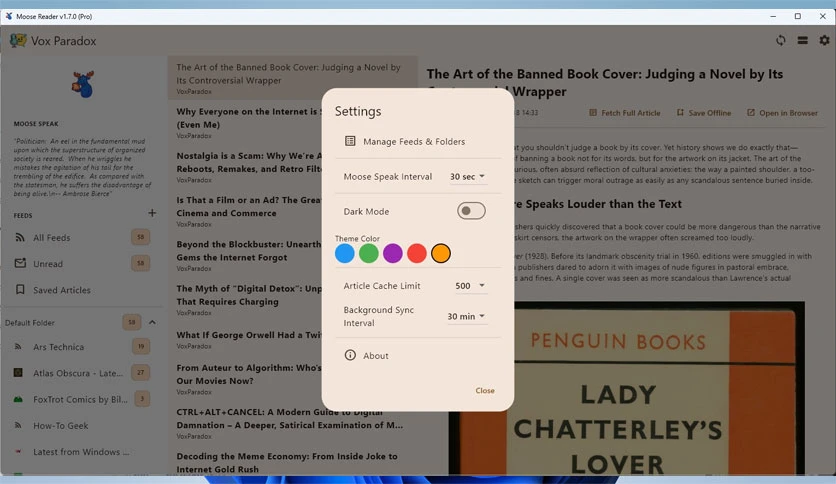Click the Open in Browser icon
Viewport: 836px width, 484px height.
[x=751, y=112]
